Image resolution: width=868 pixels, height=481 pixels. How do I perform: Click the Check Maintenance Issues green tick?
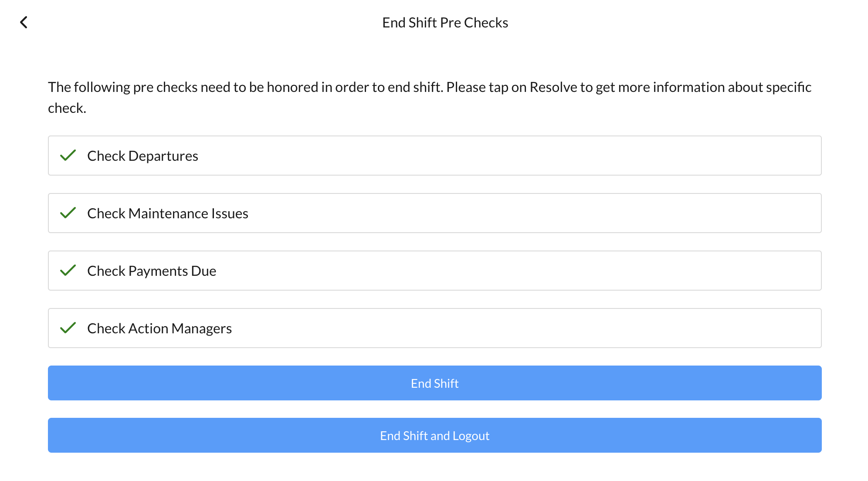coord(68,213)
